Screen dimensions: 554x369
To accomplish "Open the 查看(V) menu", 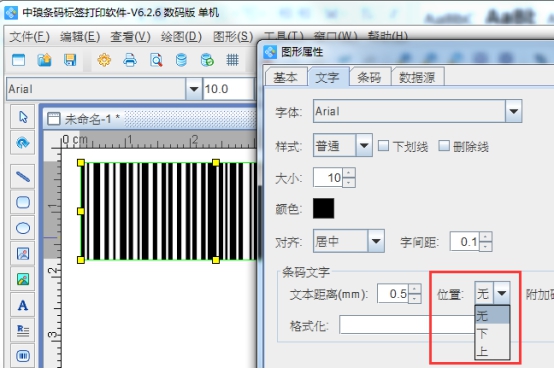I will click(130, 37).
